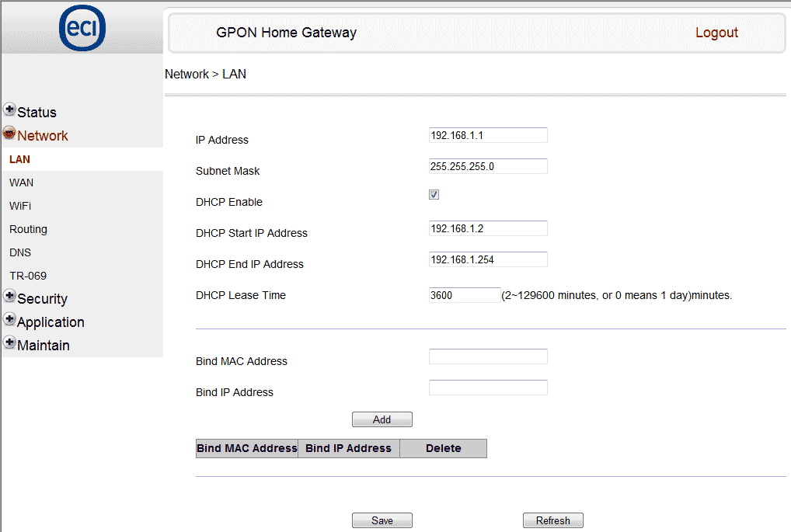Expand the Security section plus icon

(x=9, y=296)
